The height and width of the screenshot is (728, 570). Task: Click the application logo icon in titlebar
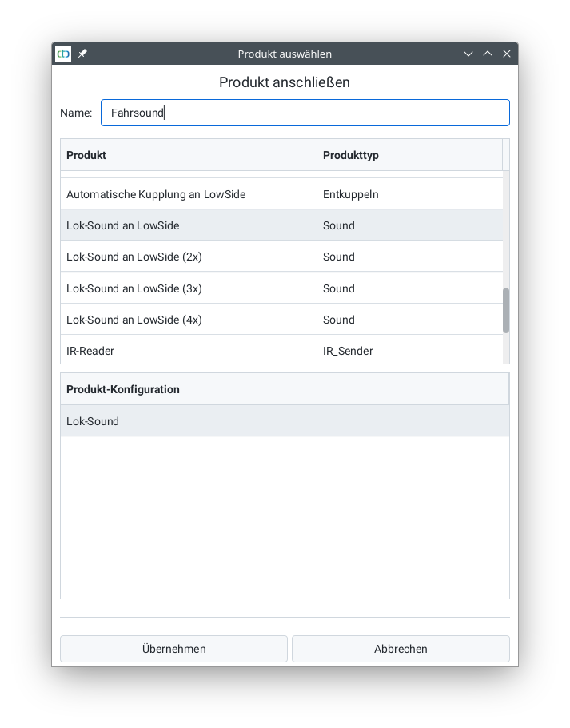[63, 54]
